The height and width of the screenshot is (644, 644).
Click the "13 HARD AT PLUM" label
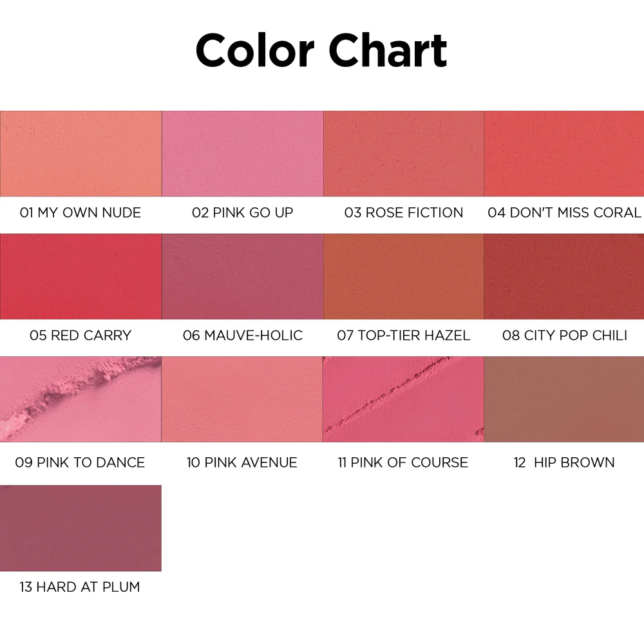(80, 587)
